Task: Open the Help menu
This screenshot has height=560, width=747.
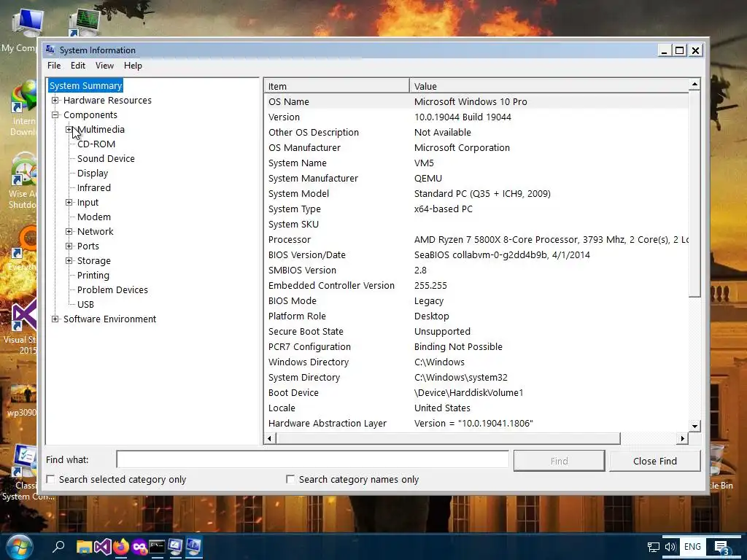Action: 133,66
